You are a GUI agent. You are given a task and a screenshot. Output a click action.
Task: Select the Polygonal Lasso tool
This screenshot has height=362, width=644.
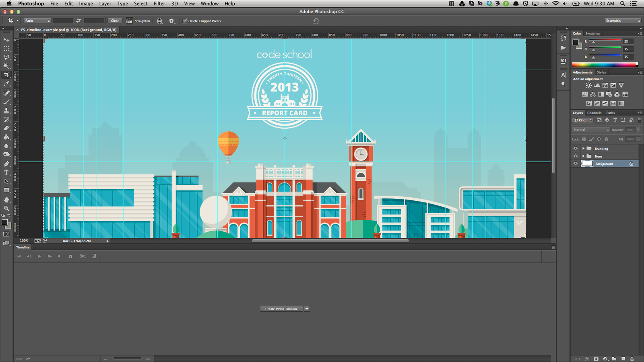pyautogui.click(x=6, y=57)
